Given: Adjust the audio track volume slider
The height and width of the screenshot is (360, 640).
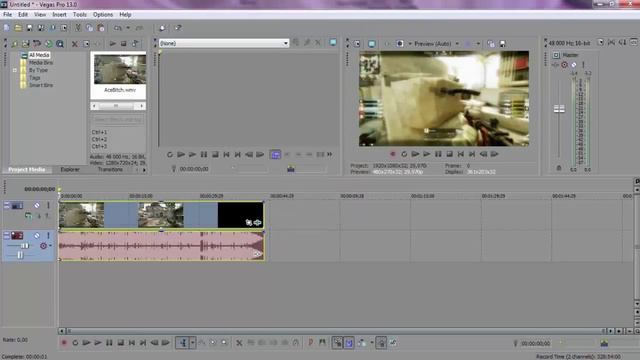Looking at the screenshot, I should tap(24, 246).
